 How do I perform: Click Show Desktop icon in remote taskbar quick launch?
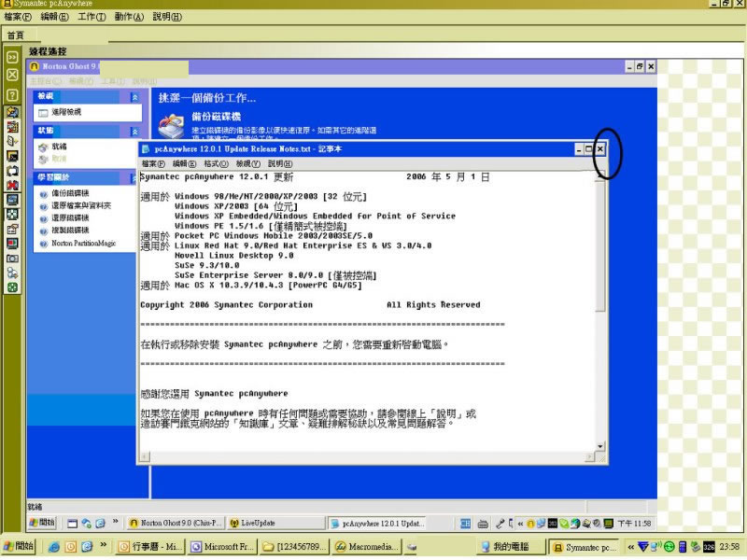coord(73,524)
